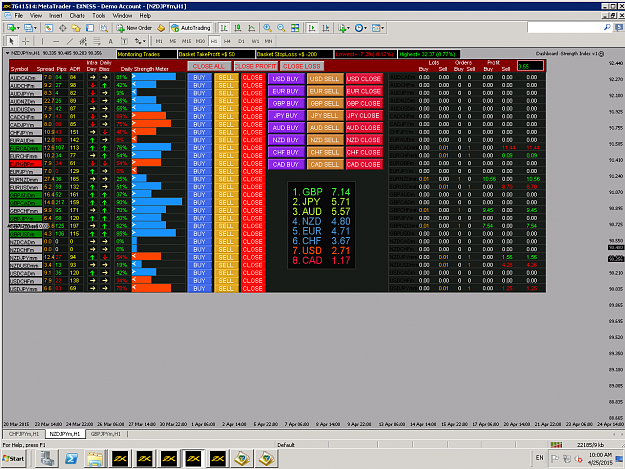Open the Strategy Tester magnifier icon

coord(104,28)
